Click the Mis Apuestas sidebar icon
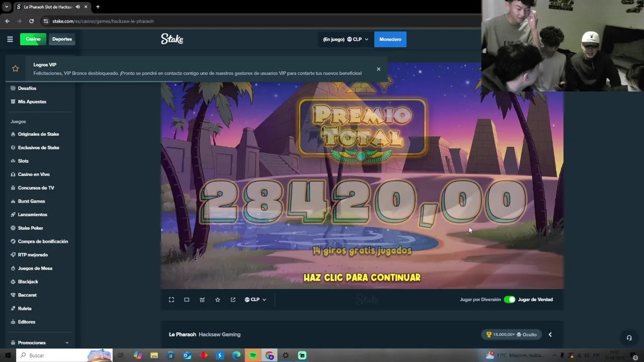Viewport: 644px width, 362px height. 13,102
